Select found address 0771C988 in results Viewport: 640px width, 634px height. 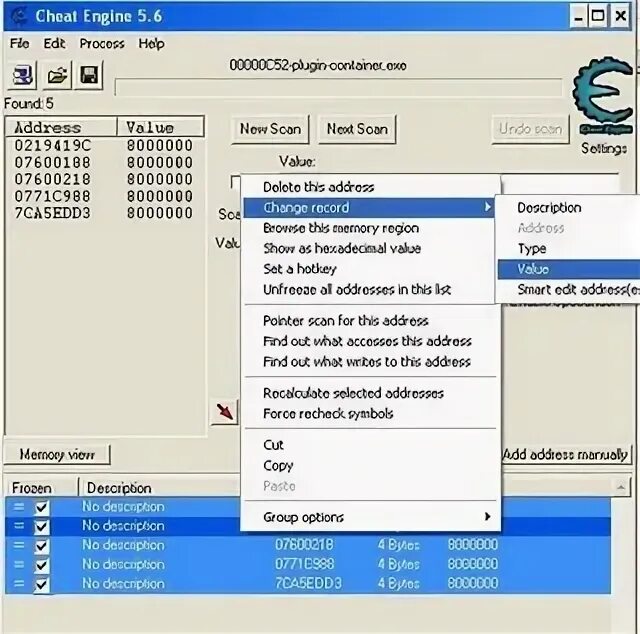(53, 196)
